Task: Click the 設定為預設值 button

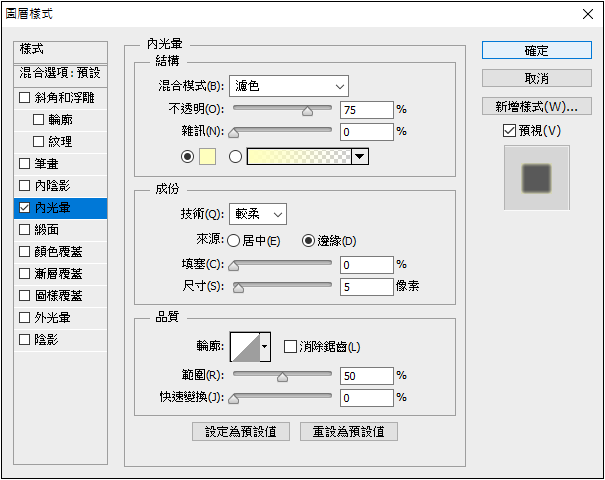Action: coord(241,431)
